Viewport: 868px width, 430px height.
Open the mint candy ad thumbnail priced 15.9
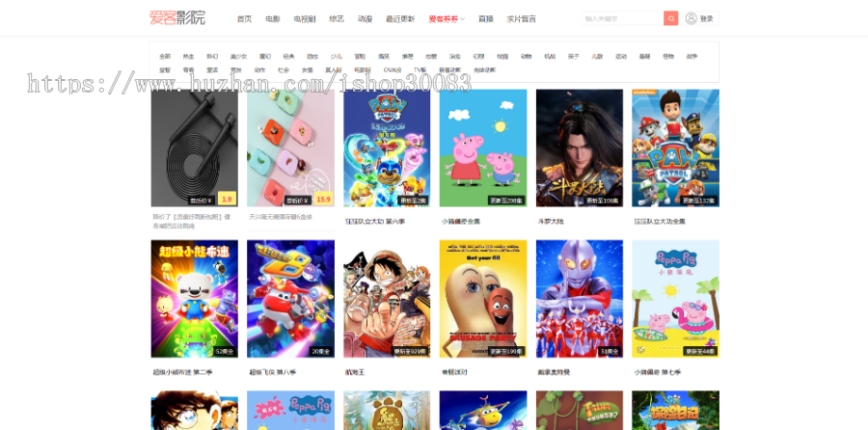(290, 148)
